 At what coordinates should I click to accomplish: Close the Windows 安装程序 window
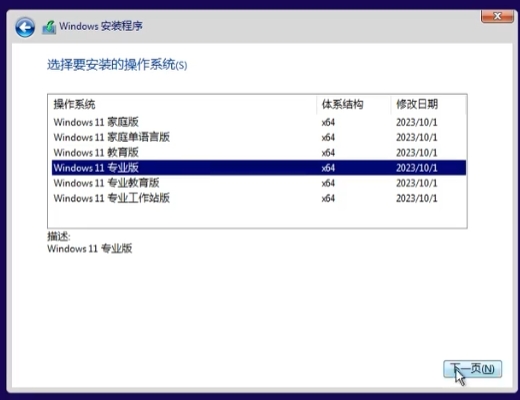(497, 16)
